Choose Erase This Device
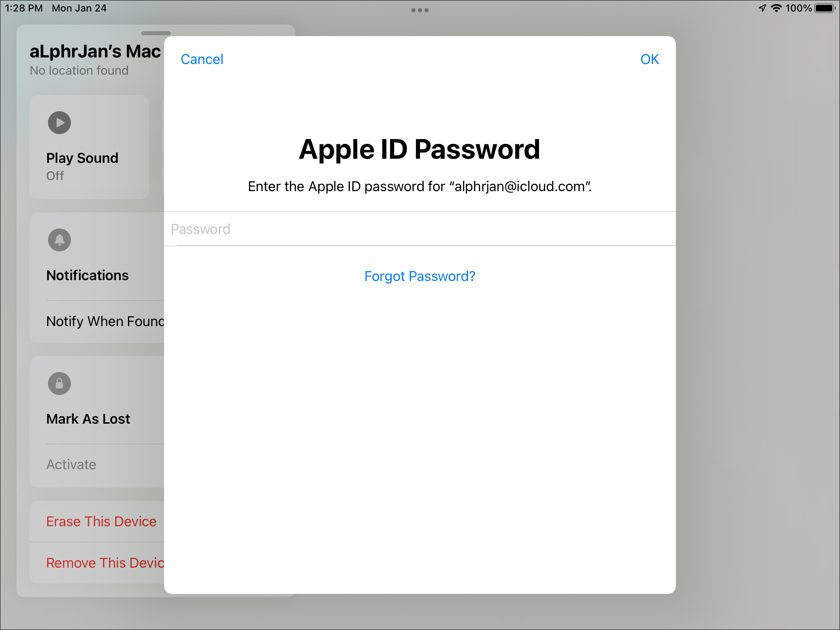 (101, 521)
